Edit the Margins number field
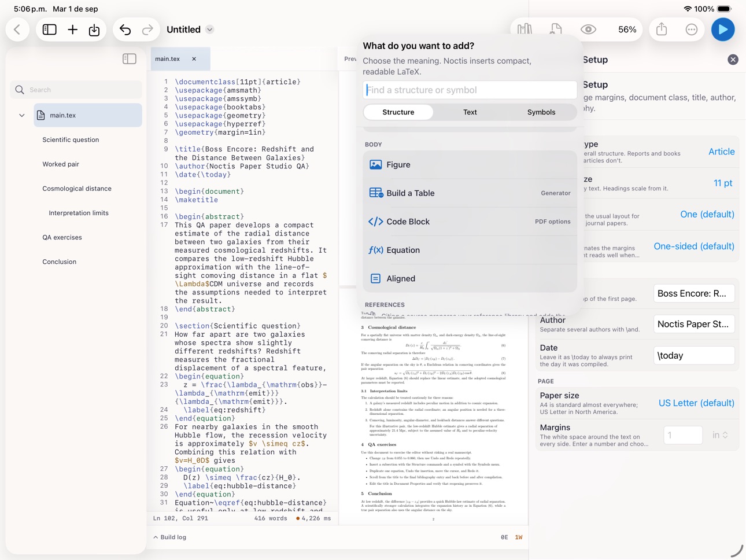Image resolution: width=746 pixels, height=560 pixels. click(x=683, y=435)
